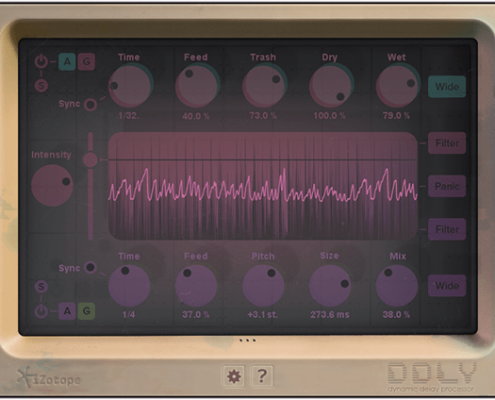495x400 pixels.
Task: Click the 37.0 % feed value
Action: [x=196, y=314]
